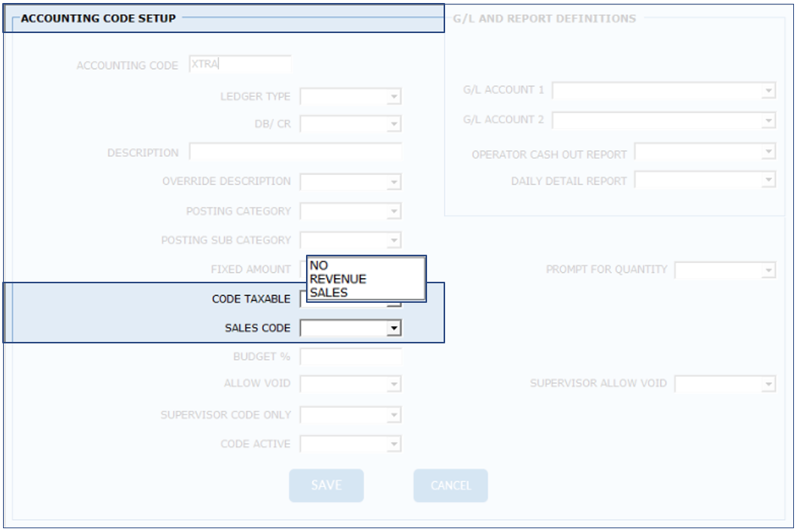Click the Budget % input field
Image resolution: width=797 pixels, height=532 pixels.
[x=350, y=357]
